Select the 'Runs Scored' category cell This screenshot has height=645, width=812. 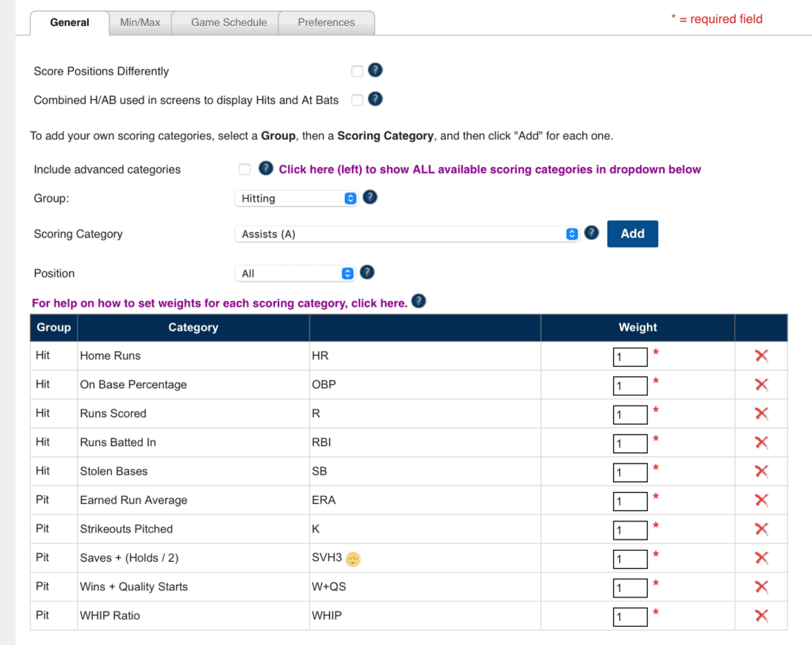coord(193,414)
